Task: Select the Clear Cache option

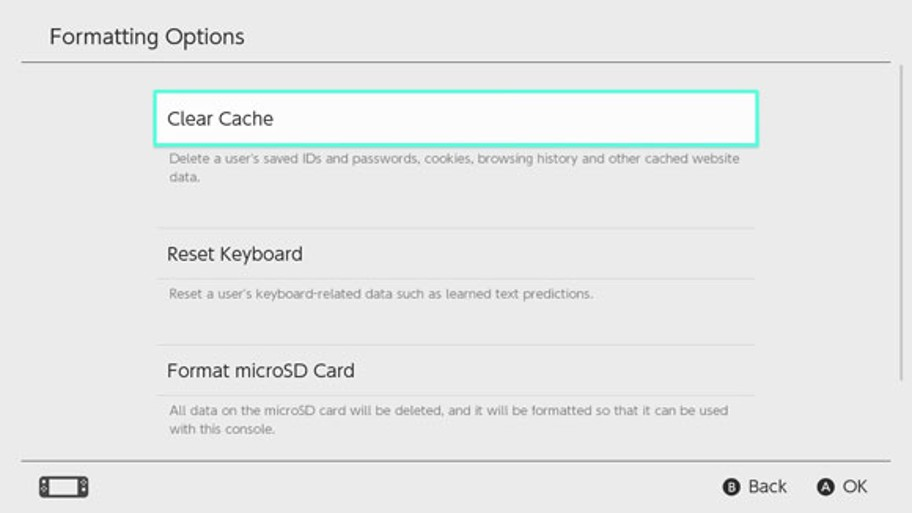Action: pos(455,118)
